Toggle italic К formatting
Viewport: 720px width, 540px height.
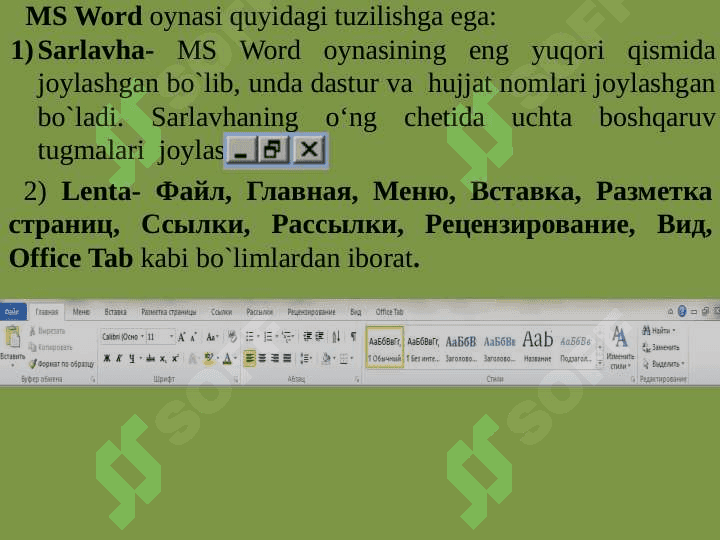tap(119, 358)
